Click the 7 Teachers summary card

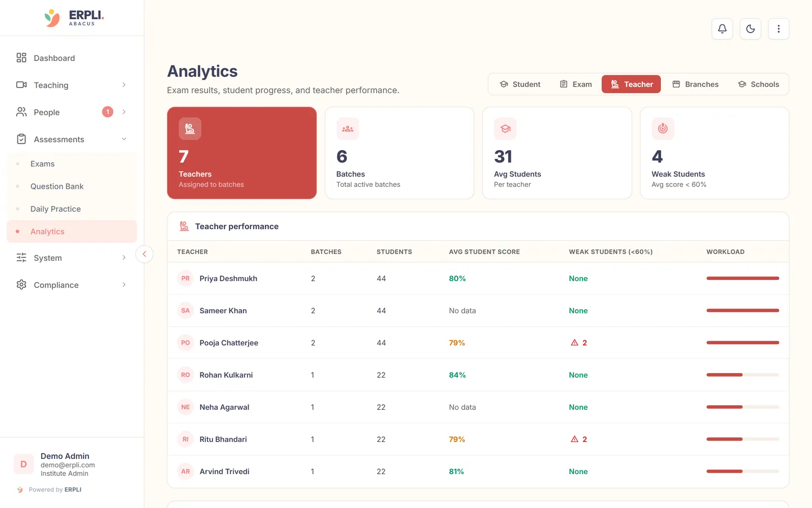(x=242, y=153)
